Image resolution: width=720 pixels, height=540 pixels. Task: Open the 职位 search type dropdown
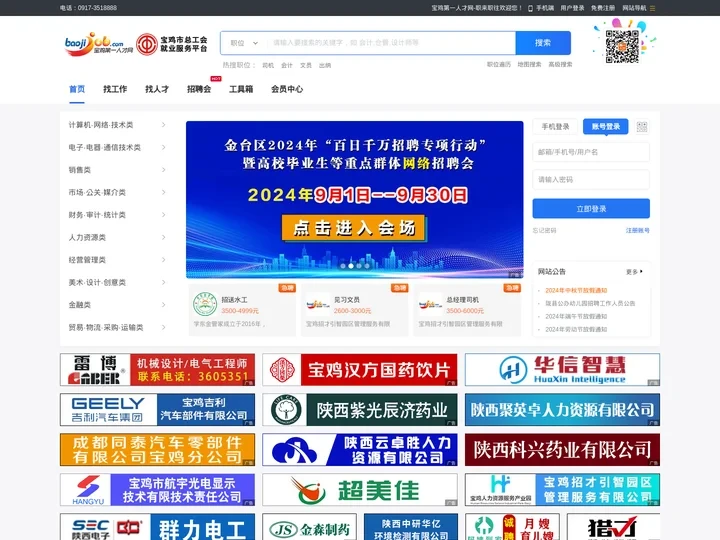[244, 43]
